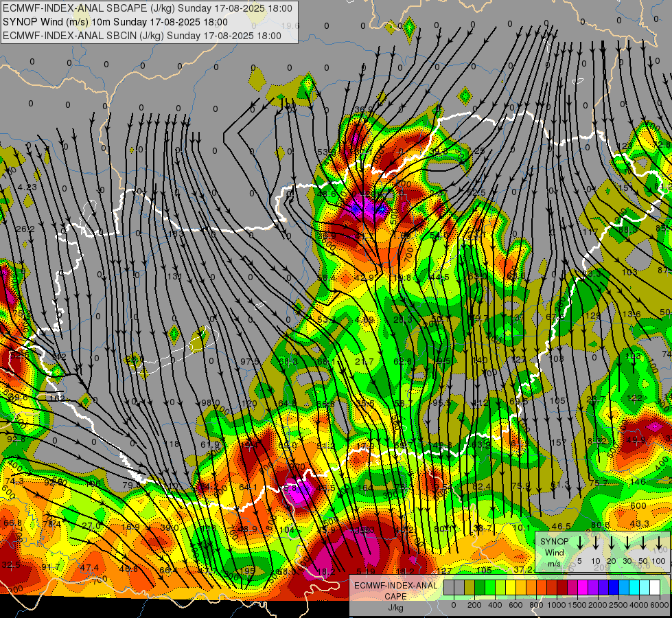Click the SBCIN title line in header box
The width and height of the screenshot is (672, 618).
pos(142,36)
